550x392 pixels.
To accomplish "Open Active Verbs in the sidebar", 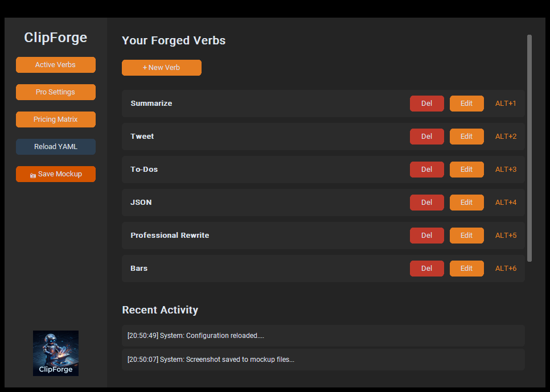I will [55, 65].
